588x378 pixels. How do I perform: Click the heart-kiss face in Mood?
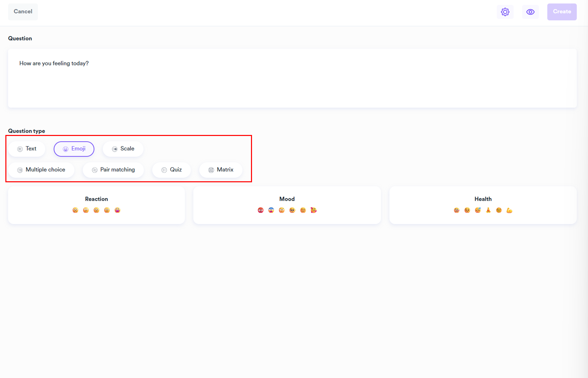point(313,210)
